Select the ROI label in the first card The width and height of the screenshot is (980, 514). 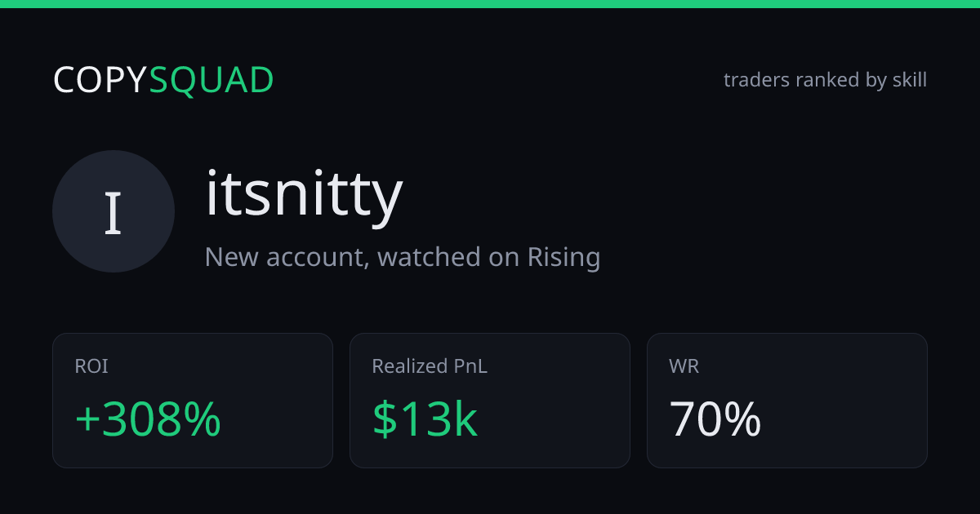(91, 366)
